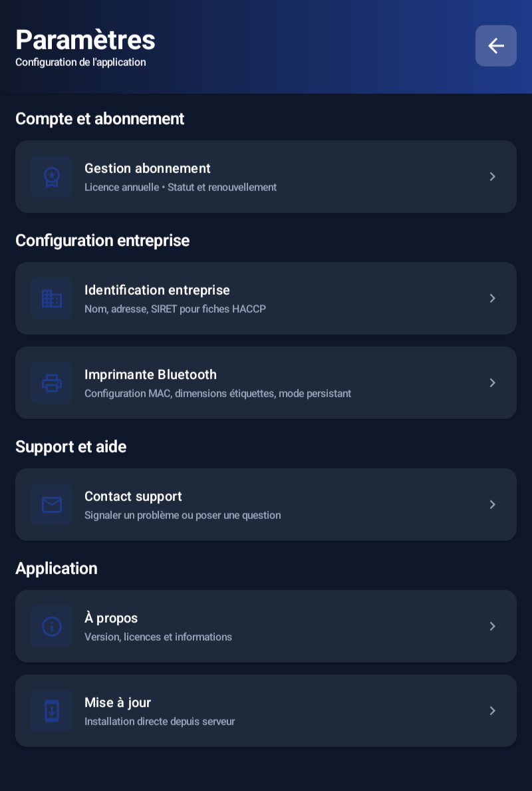Click the envelope icon in Contact support
This screenshot has height=791, width=532.
pyautogui.click(x=52, y=504)
